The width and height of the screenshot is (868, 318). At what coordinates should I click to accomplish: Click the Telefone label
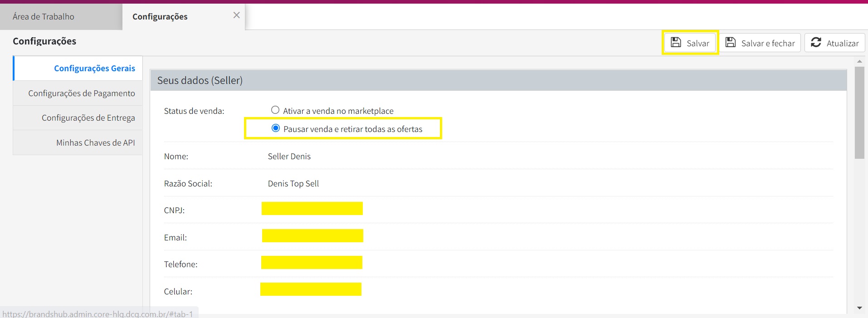180,264
